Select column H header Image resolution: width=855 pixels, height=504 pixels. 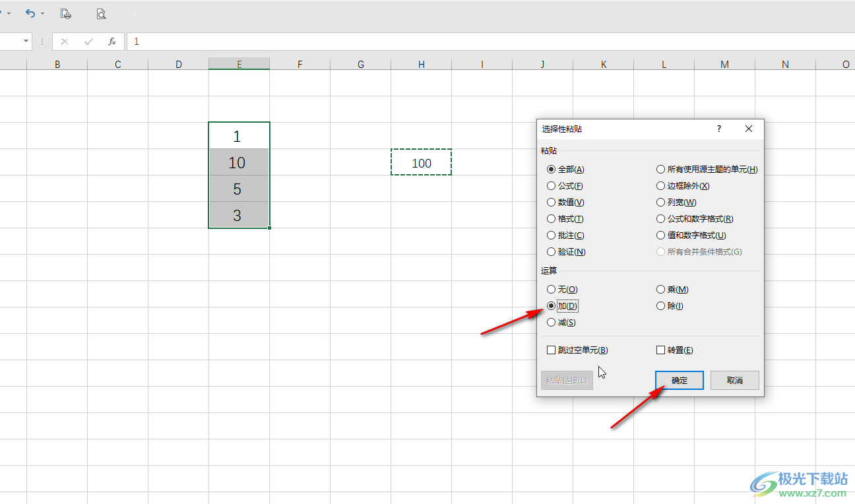(x=422, y=64)
